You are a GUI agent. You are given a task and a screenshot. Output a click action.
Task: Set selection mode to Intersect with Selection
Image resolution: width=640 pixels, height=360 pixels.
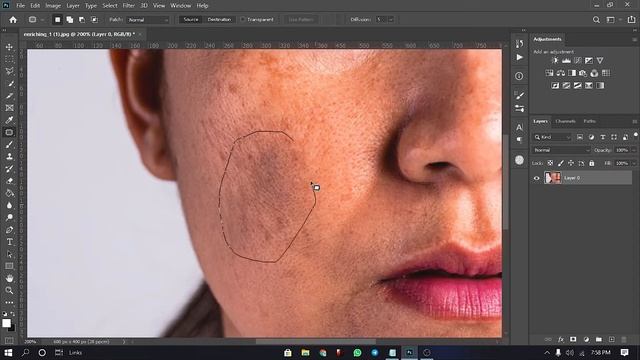point(94,20)
